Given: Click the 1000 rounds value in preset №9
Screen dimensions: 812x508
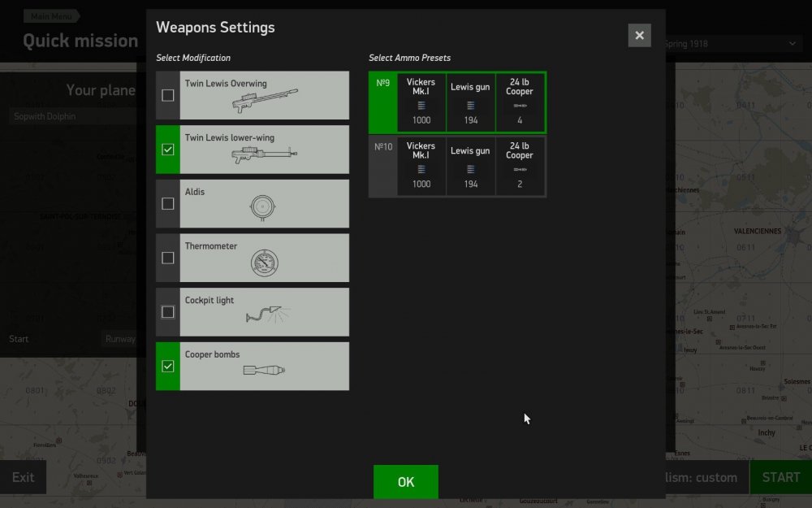Looking at the screenshot, I should 421,120.
